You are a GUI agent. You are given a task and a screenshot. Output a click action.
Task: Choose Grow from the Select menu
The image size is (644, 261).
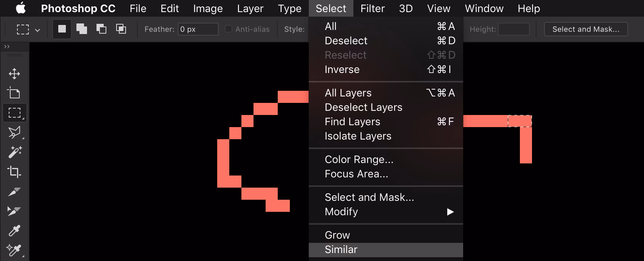coord(386,235)
